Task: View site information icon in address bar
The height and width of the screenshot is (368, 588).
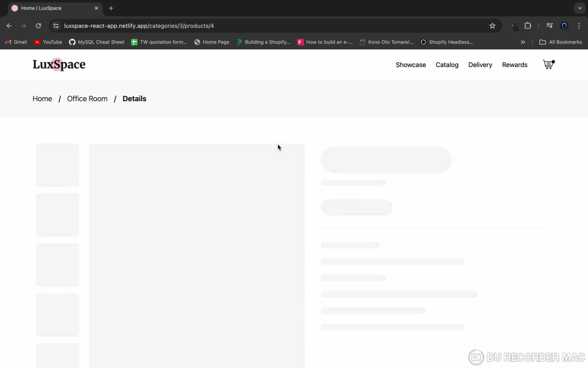Action: 56,26
